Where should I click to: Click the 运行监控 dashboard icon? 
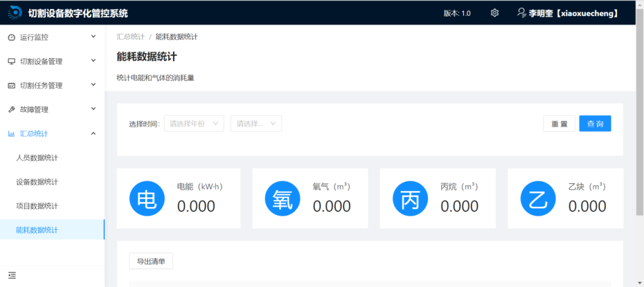coord(11,38)
